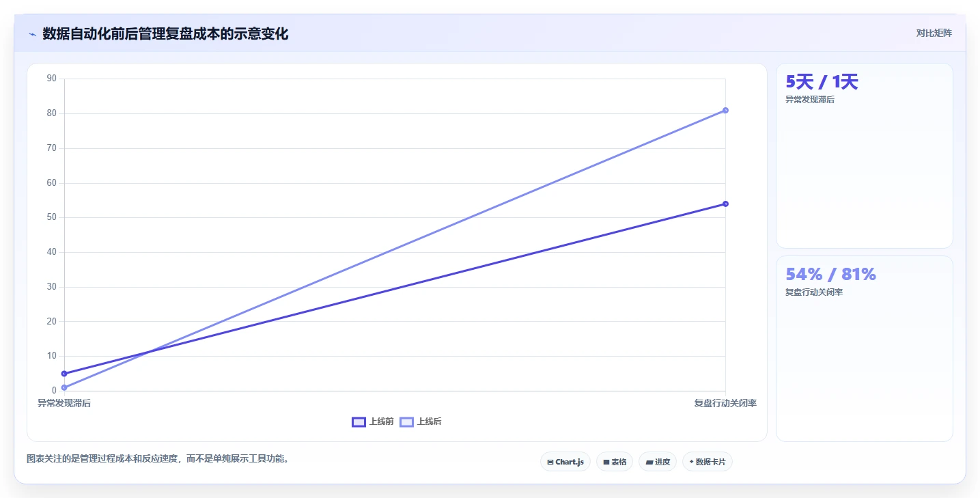Click 复盘行动关闭率 caption in stat card
Screen dimensions: 980x498
coord(814,292)
